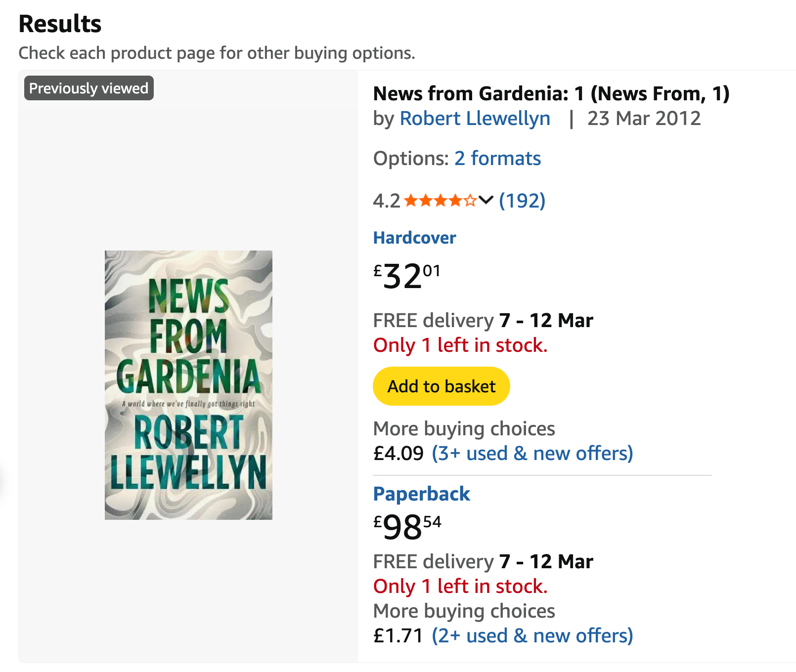The height and width of the screenshot is (672, 796).
Task: Open the 192 customer reviews link
Action: point(522,201)
